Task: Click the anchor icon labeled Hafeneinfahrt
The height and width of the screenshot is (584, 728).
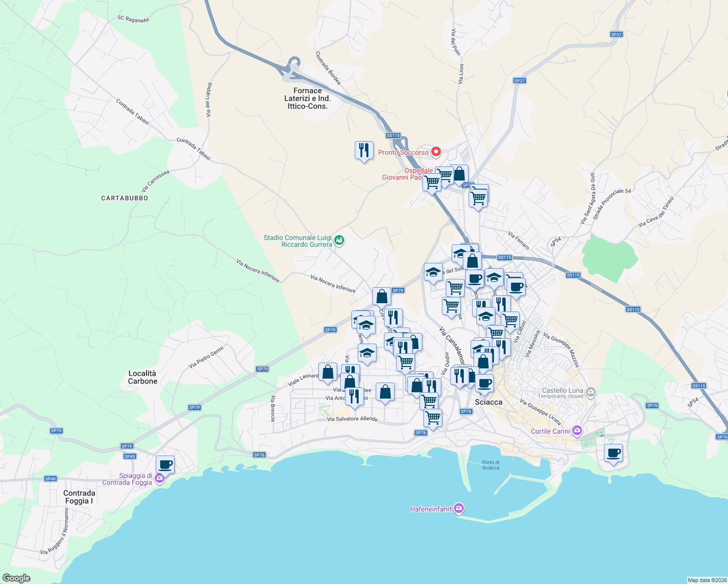Action: pos(458,508)
